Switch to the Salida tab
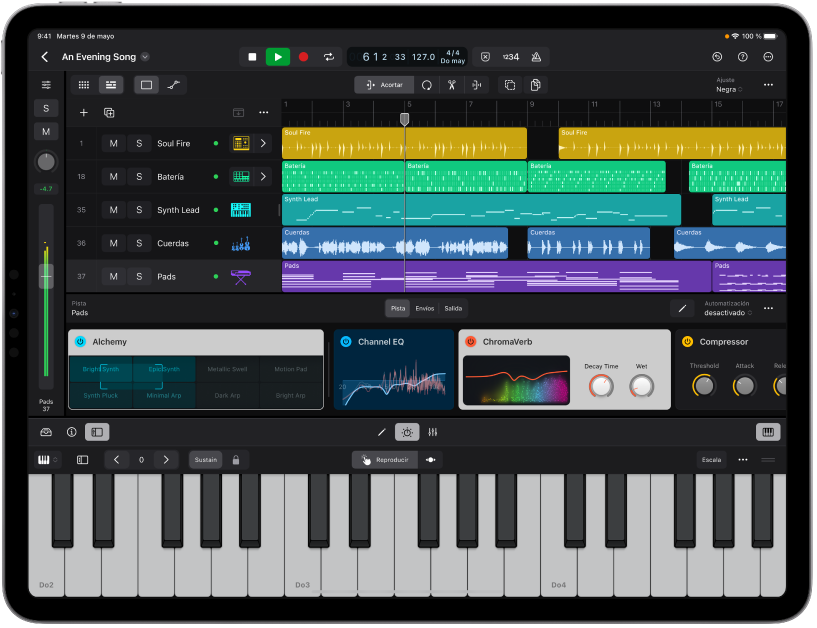 (454, 308)
